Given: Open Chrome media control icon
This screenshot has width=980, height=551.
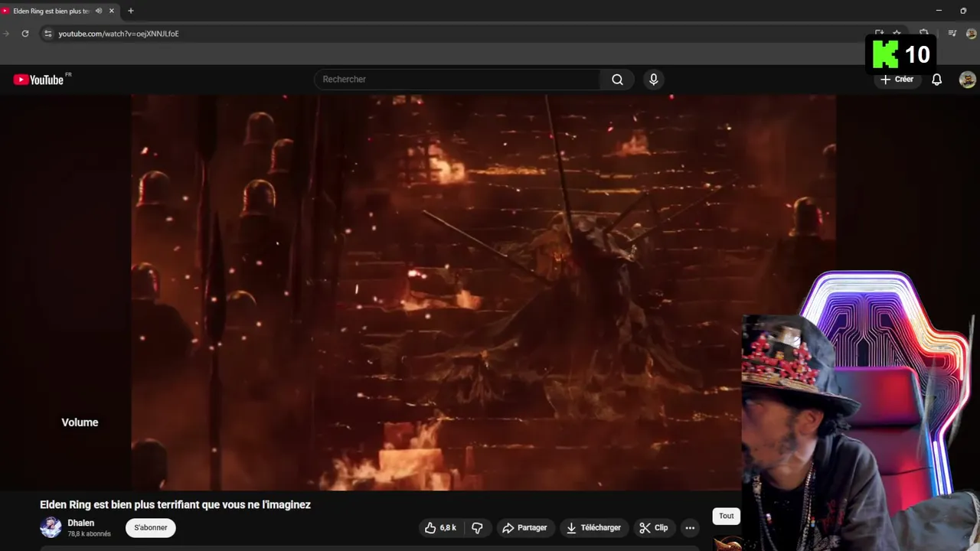Looking at the screenshot, I should pyautogui.click(x=952, y=34).
